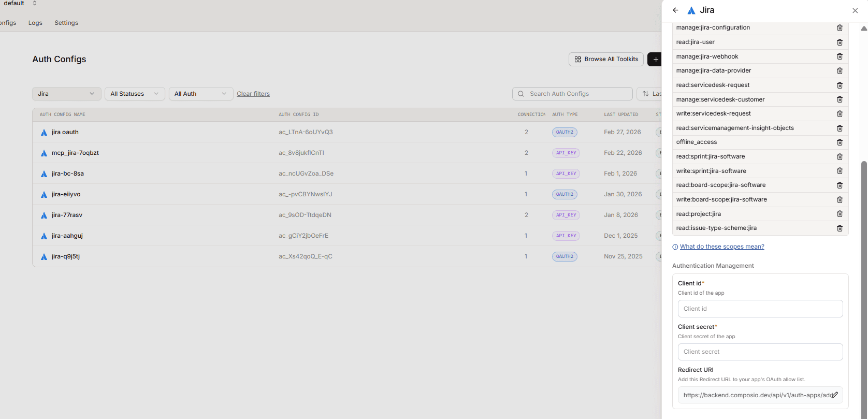The width and height of the screenshot is (868, 419).
Task: Click the scrollbar up arrow
Action: click(864, 28)
